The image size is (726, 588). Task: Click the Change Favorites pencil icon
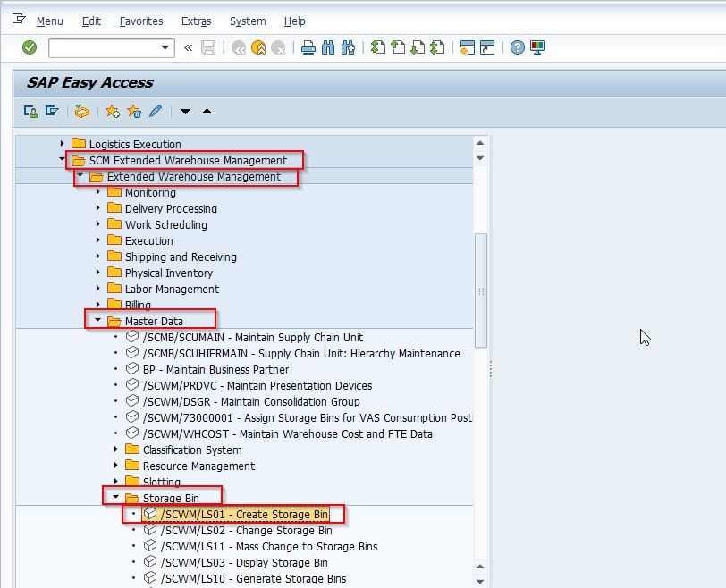point(156,112)
